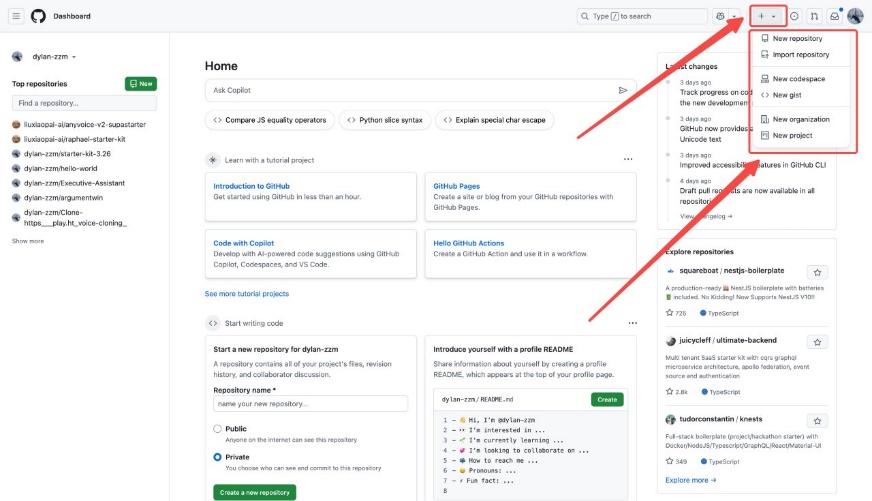Click the Create a new repository button

254,492
